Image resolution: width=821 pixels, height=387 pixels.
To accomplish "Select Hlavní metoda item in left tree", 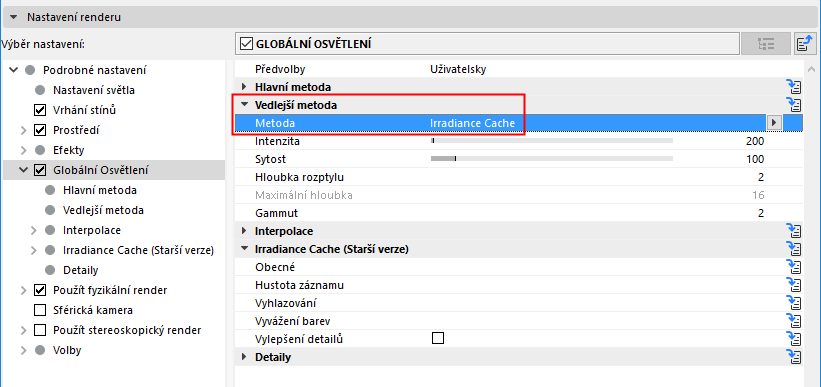I will click(99, 190).
